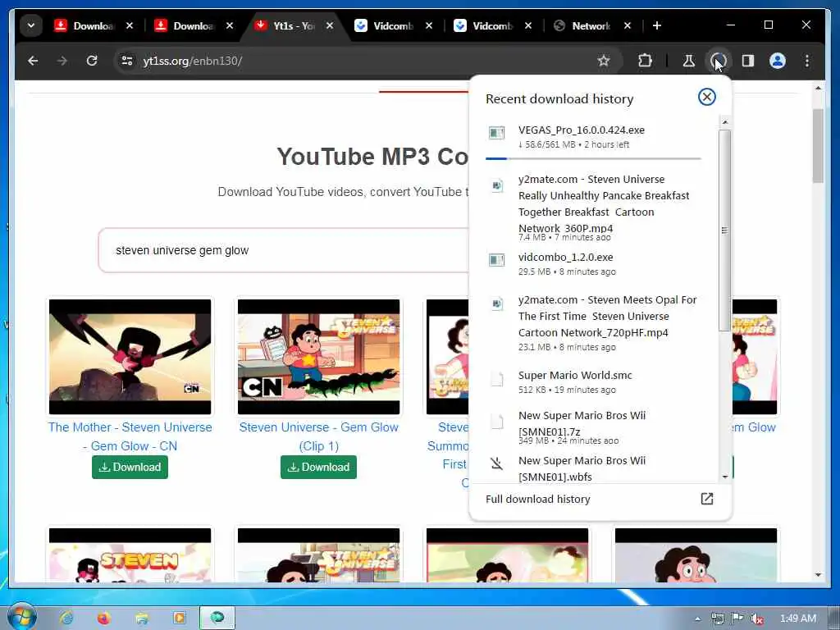Screen dimensions: 840x630
Task: Close the Network tab
Action: pyautogui.click(x=628, y=25)
